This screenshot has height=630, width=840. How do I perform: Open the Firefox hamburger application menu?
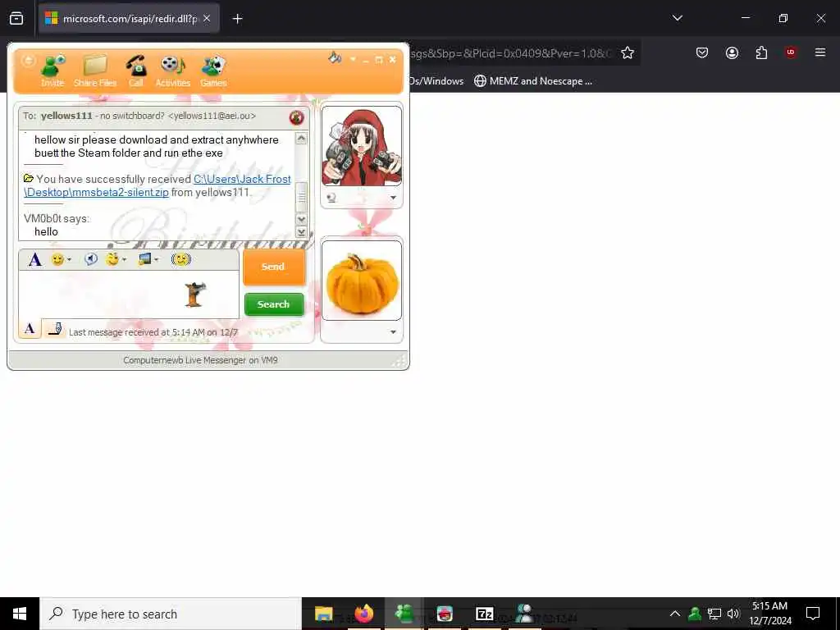point(819,52)
